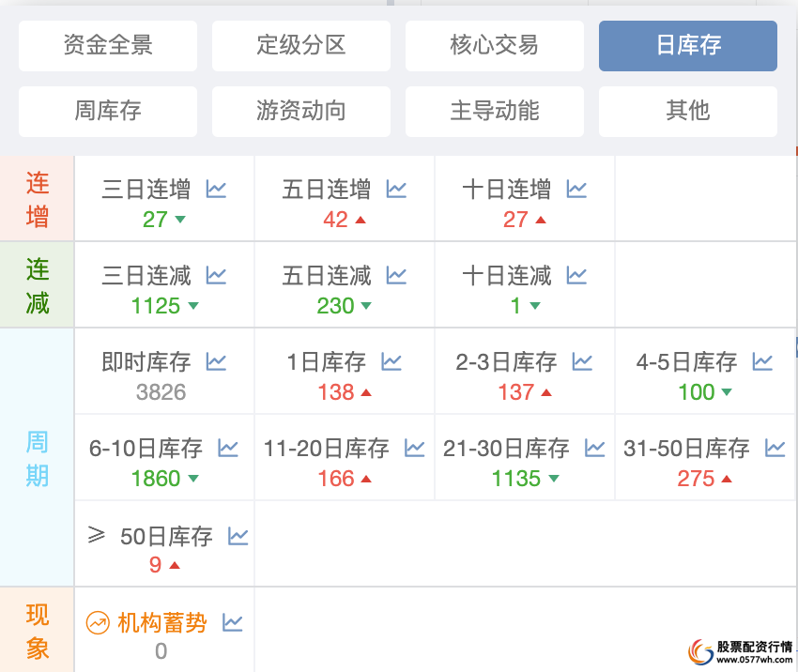
Task: Select the 其他 tab button
Action: tap(688, 111)
